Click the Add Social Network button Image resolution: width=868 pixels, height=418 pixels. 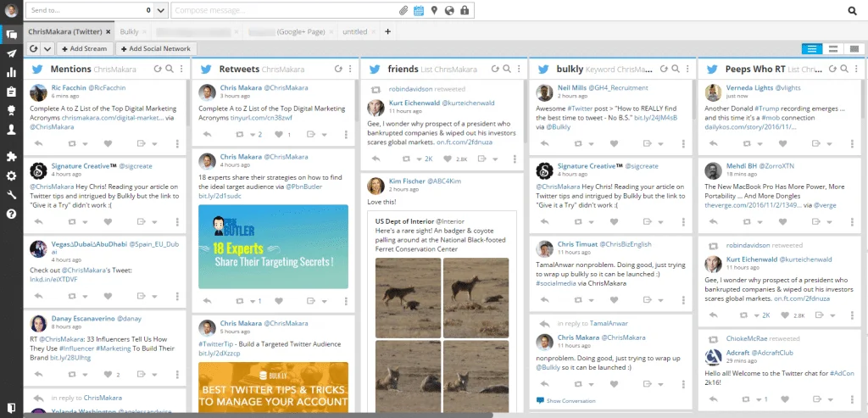point(156,49)
